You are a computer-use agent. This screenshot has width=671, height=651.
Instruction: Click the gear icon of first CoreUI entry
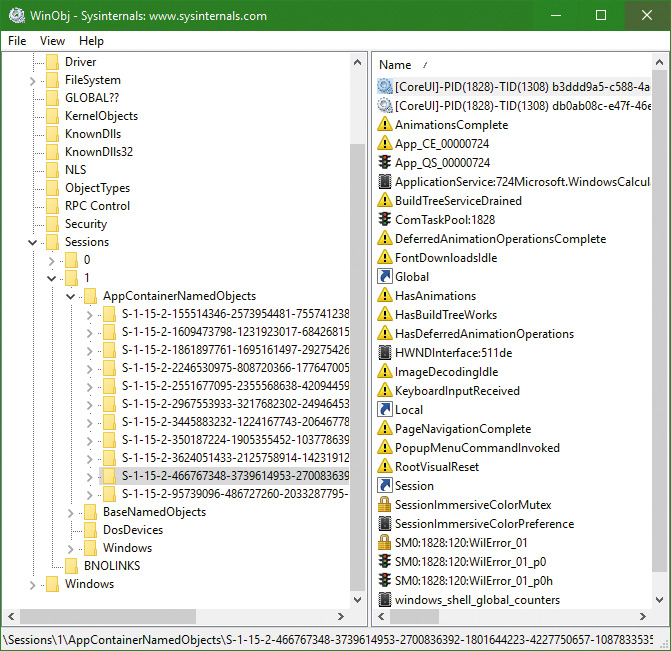pos(385,87)
